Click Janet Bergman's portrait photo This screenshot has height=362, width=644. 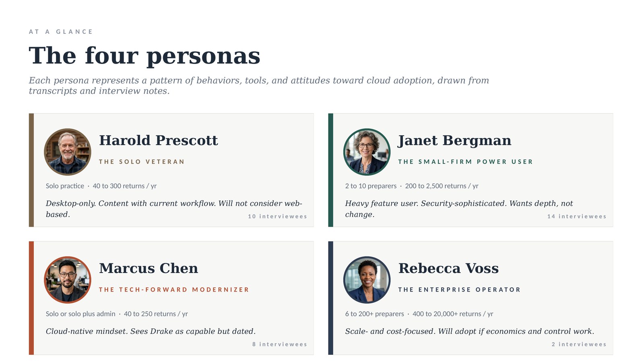[x=367, y=152]
